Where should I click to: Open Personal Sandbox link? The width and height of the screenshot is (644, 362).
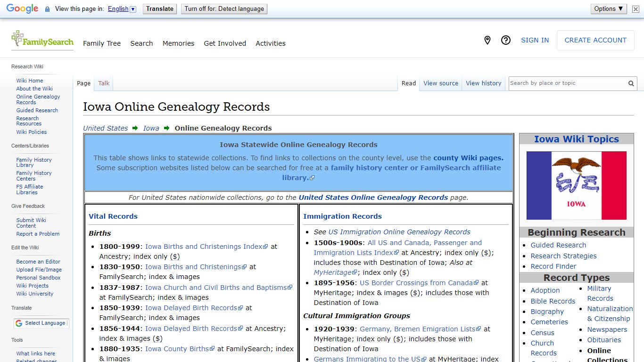pyautogui.click(x=39, y=278)
